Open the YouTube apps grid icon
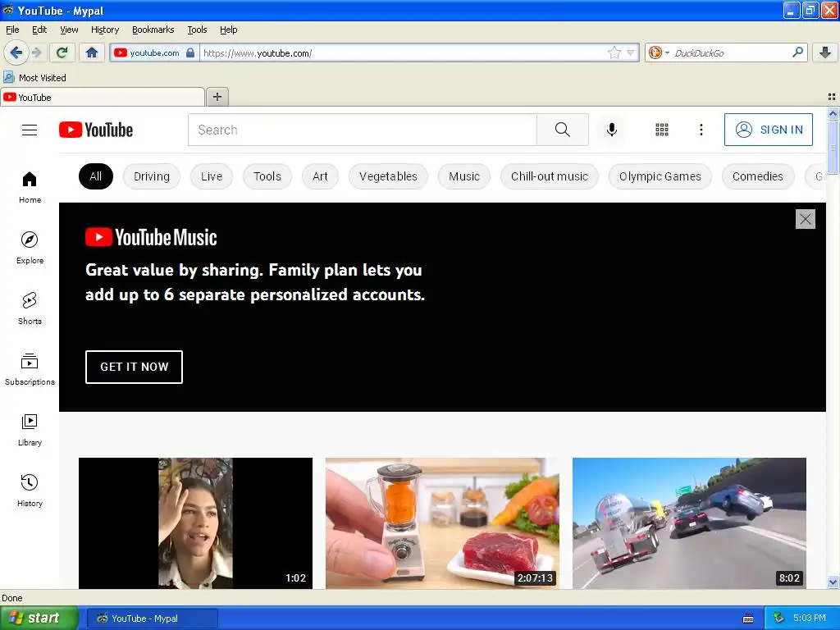Screen dimensions: 840x630 pos(662,130)
